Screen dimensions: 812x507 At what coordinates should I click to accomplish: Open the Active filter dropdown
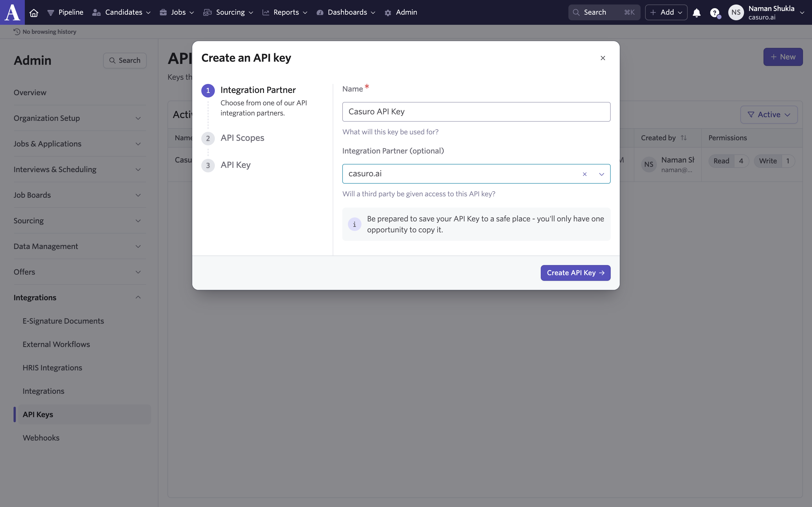click(x=769, y=114)
